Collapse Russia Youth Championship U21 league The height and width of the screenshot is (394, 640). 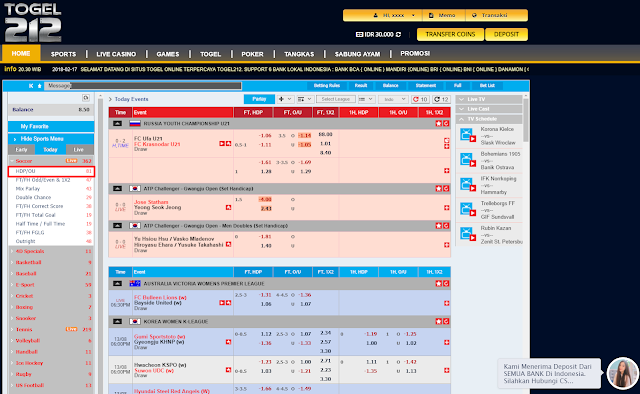coord(117,123)
